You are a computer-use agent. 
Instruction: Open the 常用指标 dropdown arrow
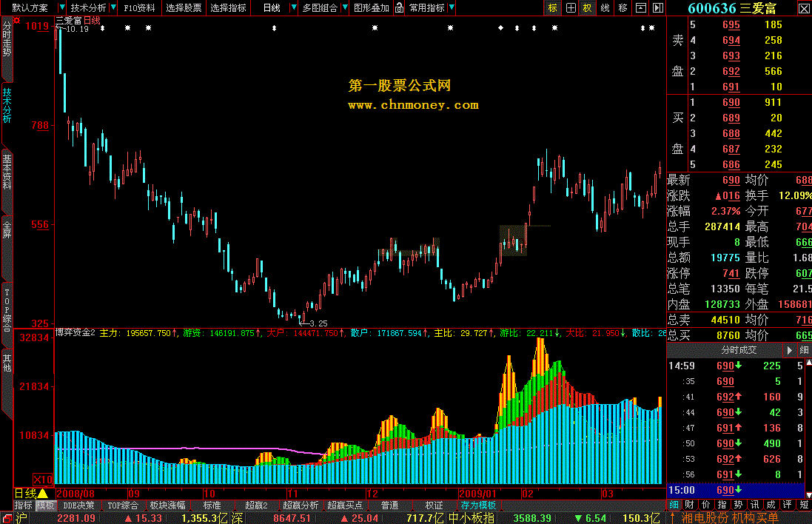coord(452,7)
